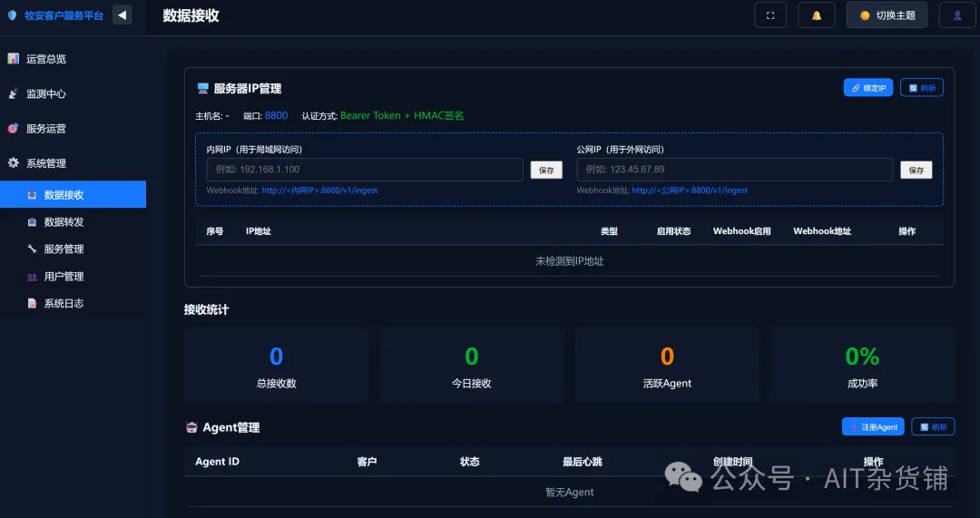Click 保存 button next to 公网IP field
This screenshot has height=518, width=980.
(x=916, y=170)
